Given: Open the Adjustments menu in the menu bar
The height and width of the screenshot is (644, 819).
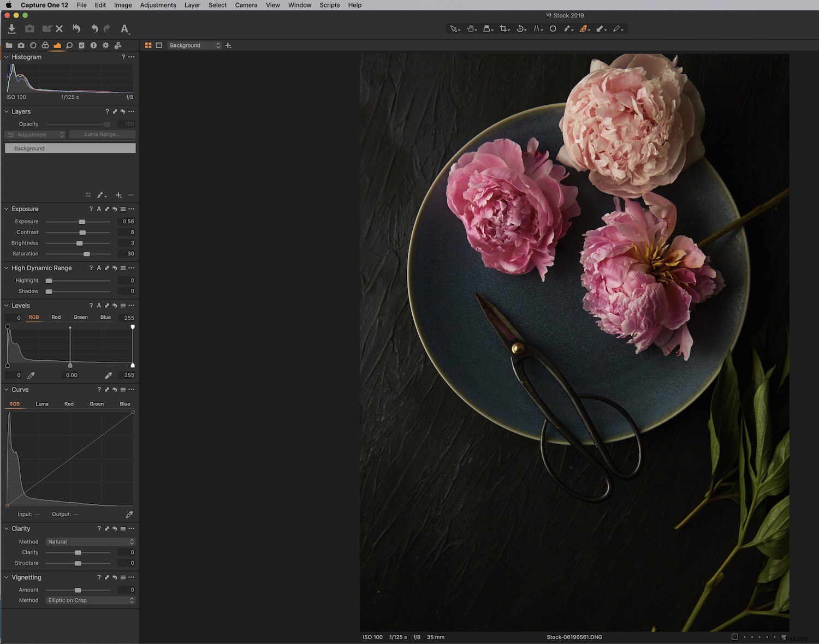Looking at the screenshot, I should pos(158,5).
